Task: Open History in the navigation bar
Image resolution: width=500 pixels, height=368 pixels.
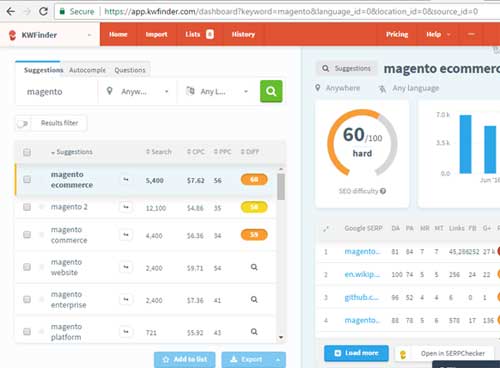Action: click(x=243, y=34)
